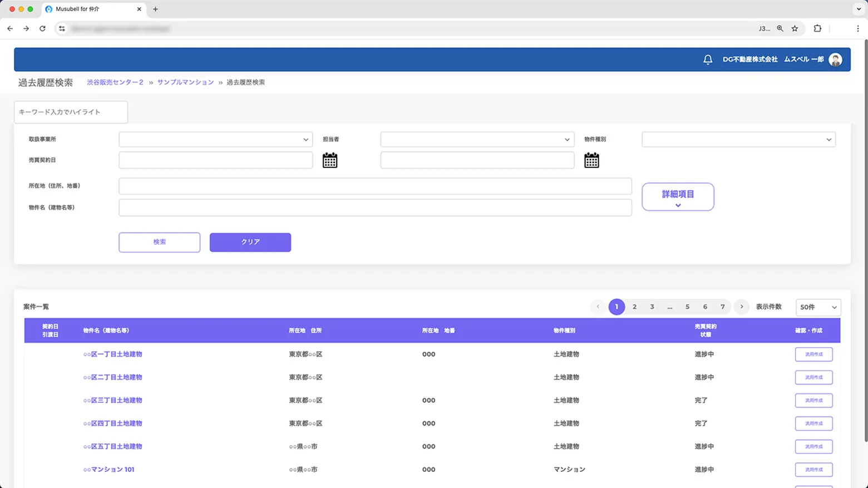Click the 検索 button
Image resolution: width=868 pixels, height=488 pixels.
[x=159, y=242]
